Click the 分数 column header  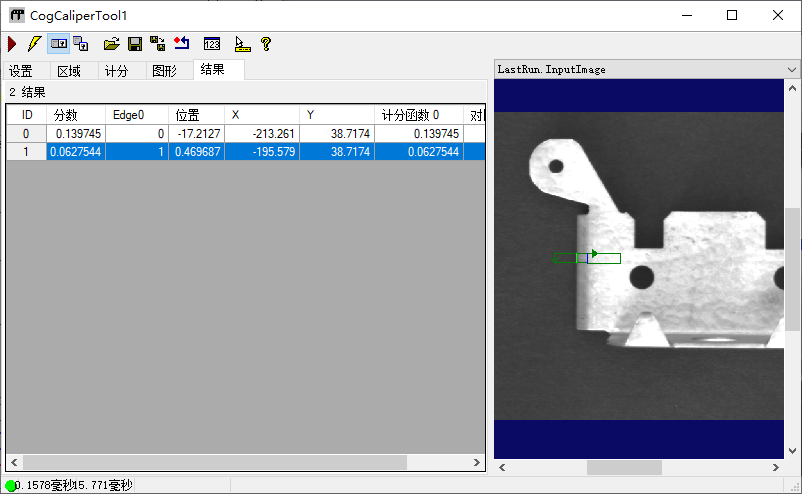(75, 115)
